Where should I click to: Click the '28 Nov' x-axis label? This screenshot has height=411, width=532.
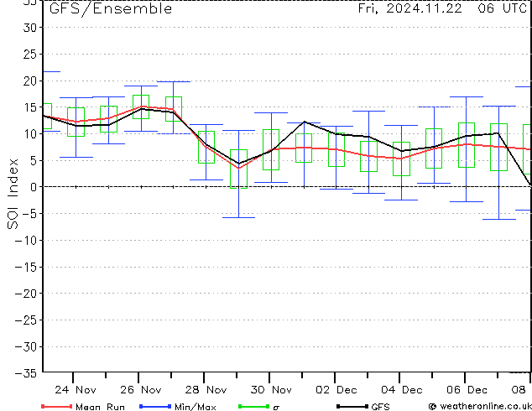(x=206, y=390)
